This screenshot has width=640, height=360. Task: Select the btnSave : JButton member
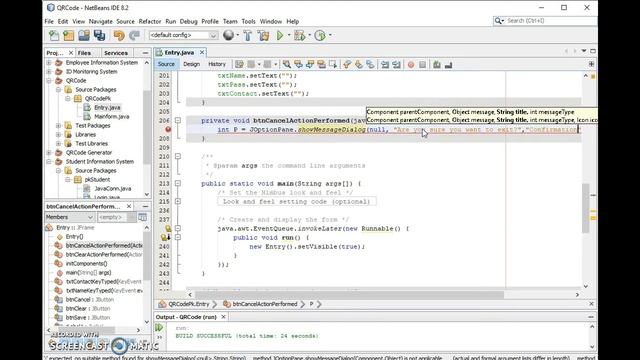tap(88, 318)
